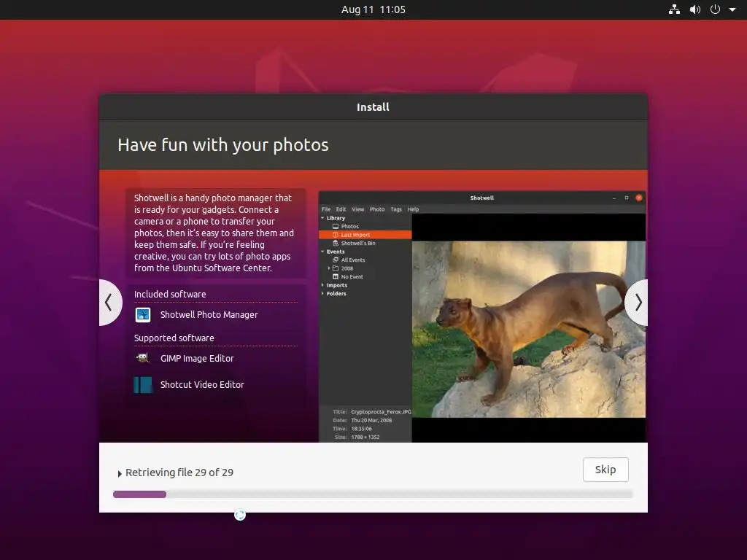
Task: Expand the Retrieving file details triangle
Action: (x=120, y=473)
